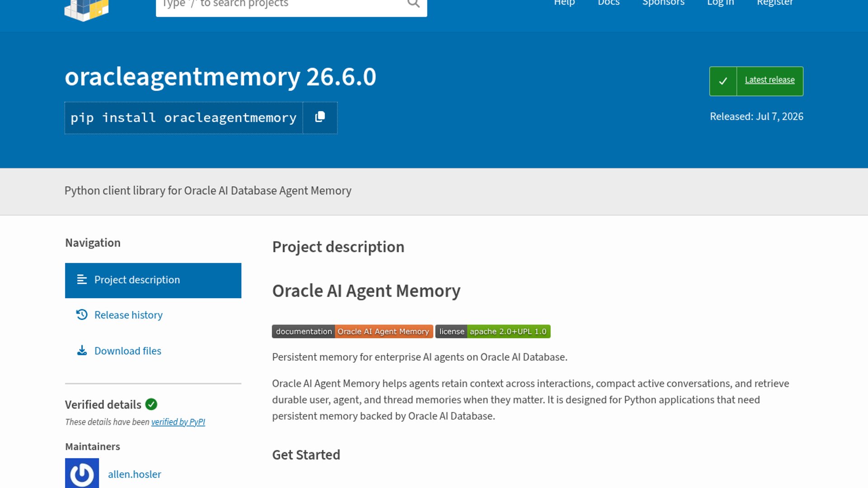868x488 pixels.
Task: Click the Latest release button
Action: click(x=756, y=81)
